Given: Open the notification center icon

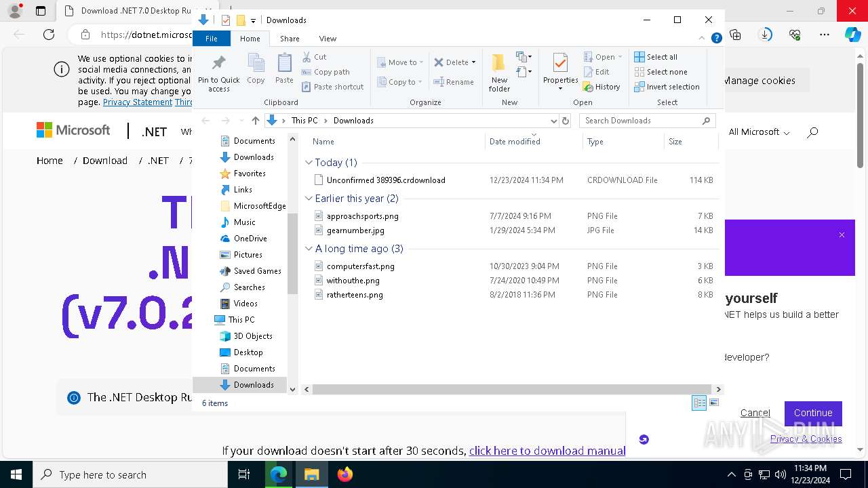Looking at the screenshot, I should click(x=846, y=474).
